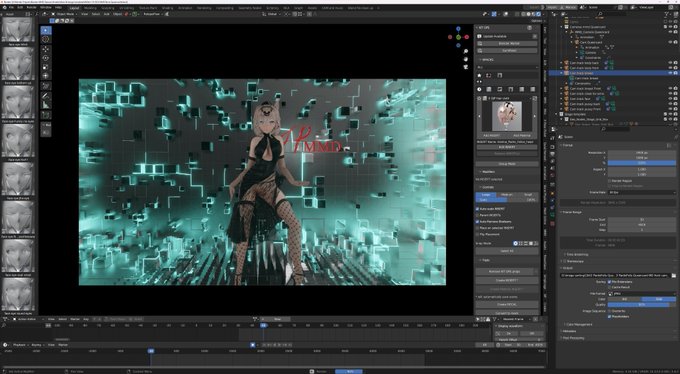Switch to the Modeling workspace tab
The width and height of the screenshot is (680, 374).
90,8
